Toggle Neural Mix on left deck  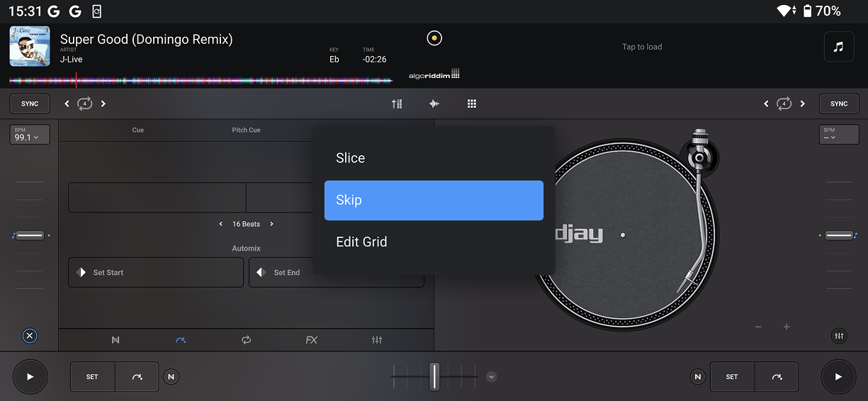coord(171,377)
